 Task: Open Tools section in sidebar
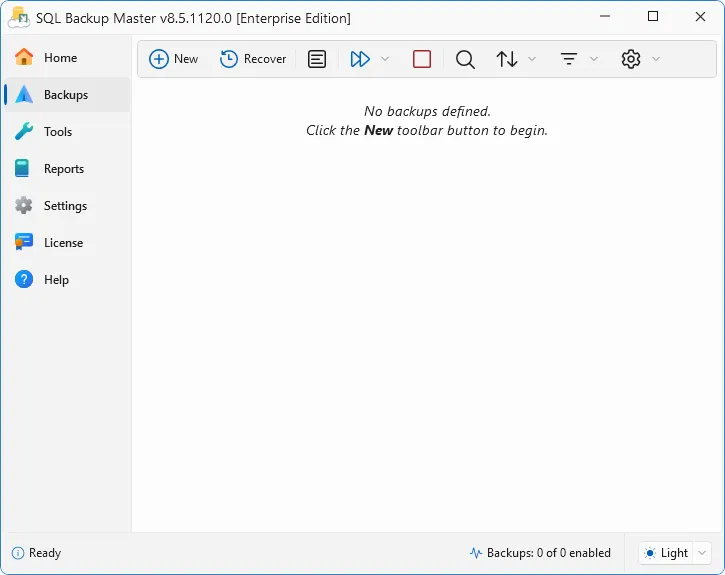(67, 132)
